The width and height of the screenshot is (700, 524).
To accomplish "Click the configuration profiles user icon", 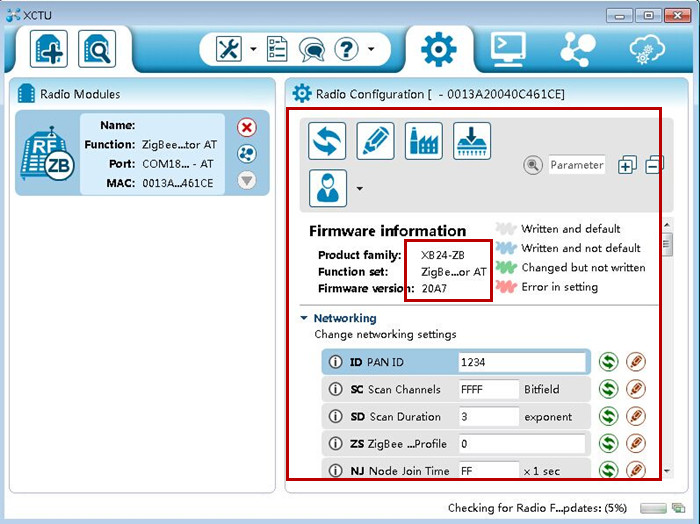I will (x=328, y=188).
